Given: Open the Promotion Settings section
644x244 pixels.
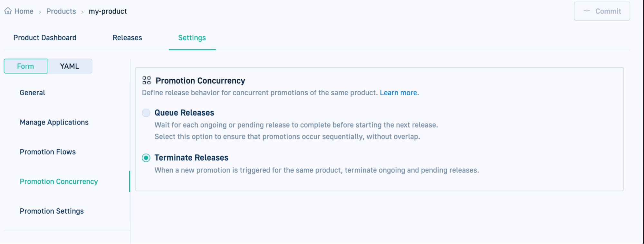Looking at the screenshot, I should [x=52, y=211].
